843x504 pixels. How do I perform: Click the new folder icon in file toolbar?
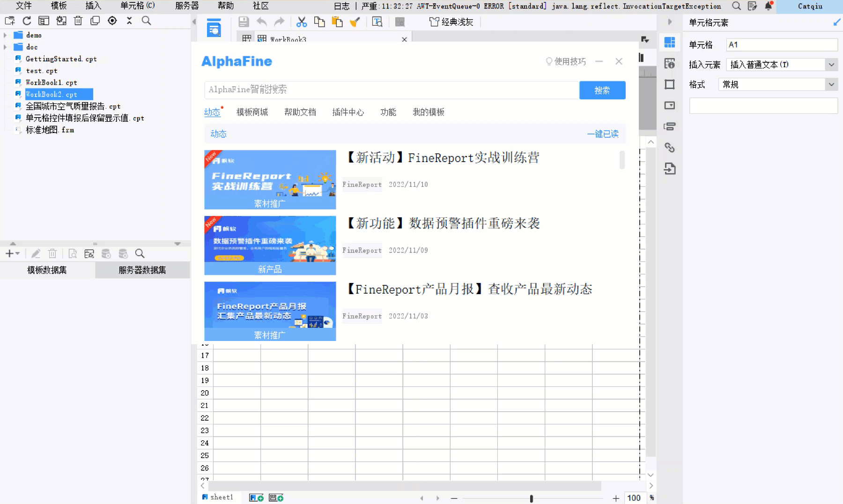click(x=10, y=21)
